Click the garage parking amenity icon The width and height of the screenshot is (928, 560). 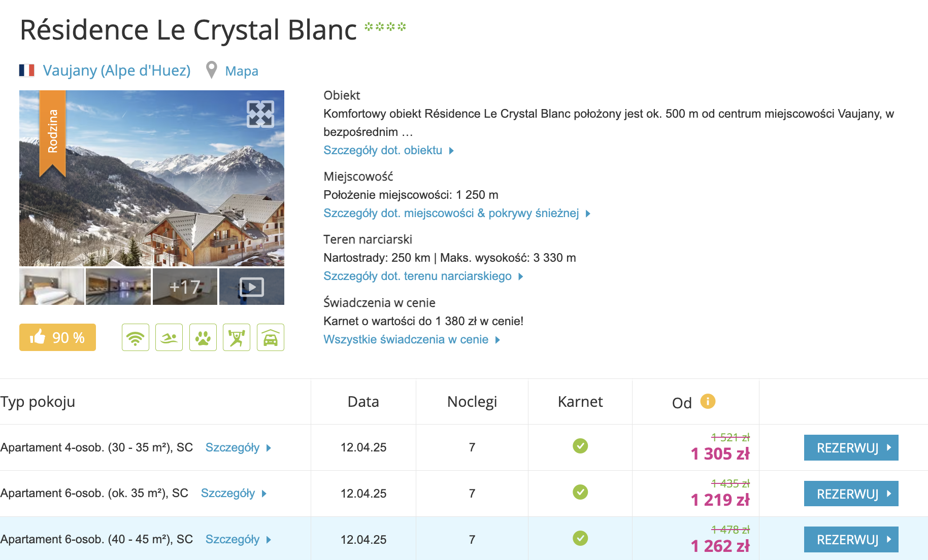point(271,337)
